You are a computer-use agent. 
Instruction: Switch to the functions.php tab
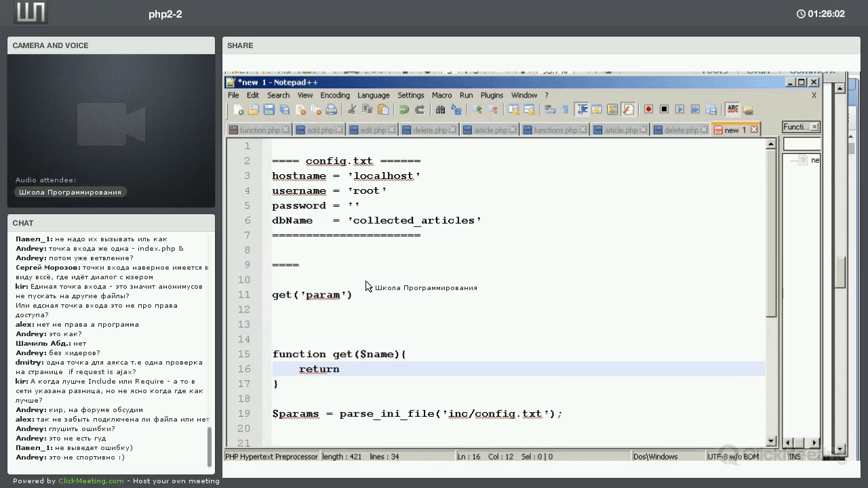(555, 130)
